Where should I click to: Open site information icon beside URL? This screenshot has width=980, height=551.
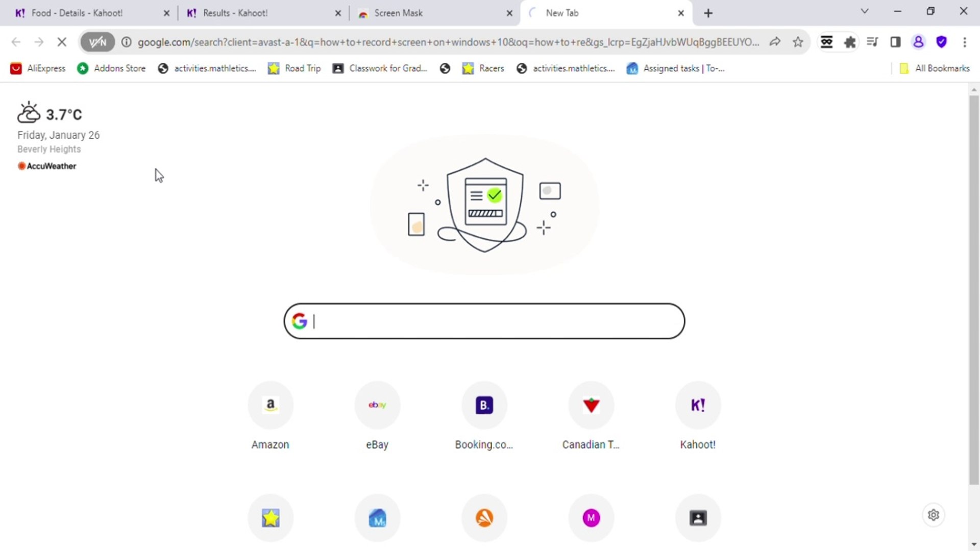point(126,42)
